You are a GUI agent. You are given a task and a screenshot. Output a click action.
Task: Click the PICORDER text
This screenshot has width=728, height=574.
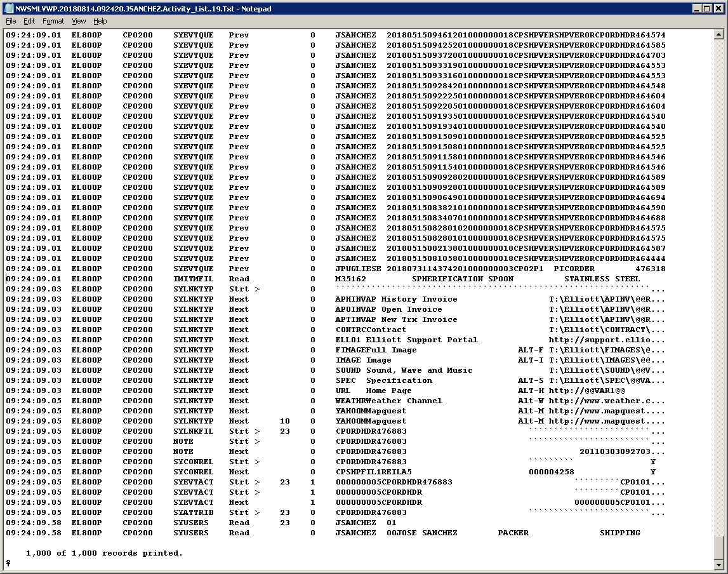pyautogui.click(x=574, y=269)
